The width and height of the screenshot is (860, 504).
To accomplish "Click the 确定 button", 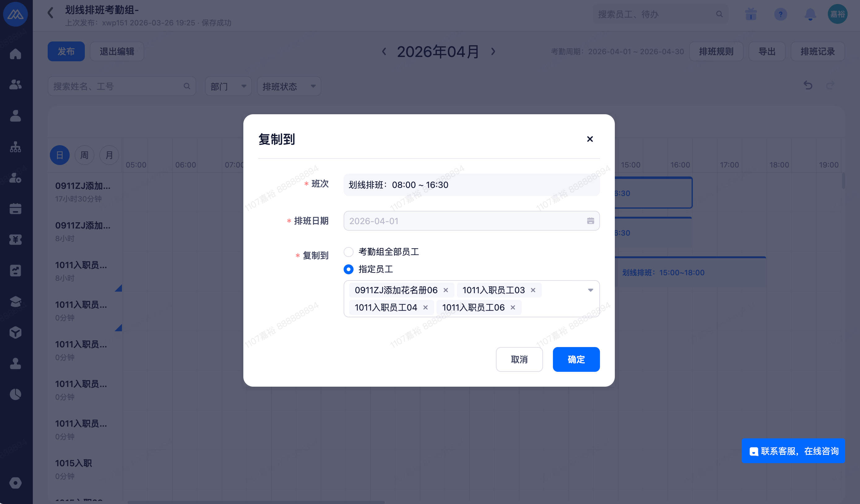I will coord(576,359).
